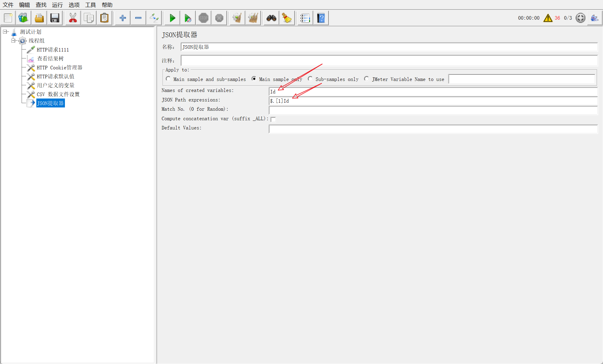Reset search with yellow broom icon

(x=287, y=18)
